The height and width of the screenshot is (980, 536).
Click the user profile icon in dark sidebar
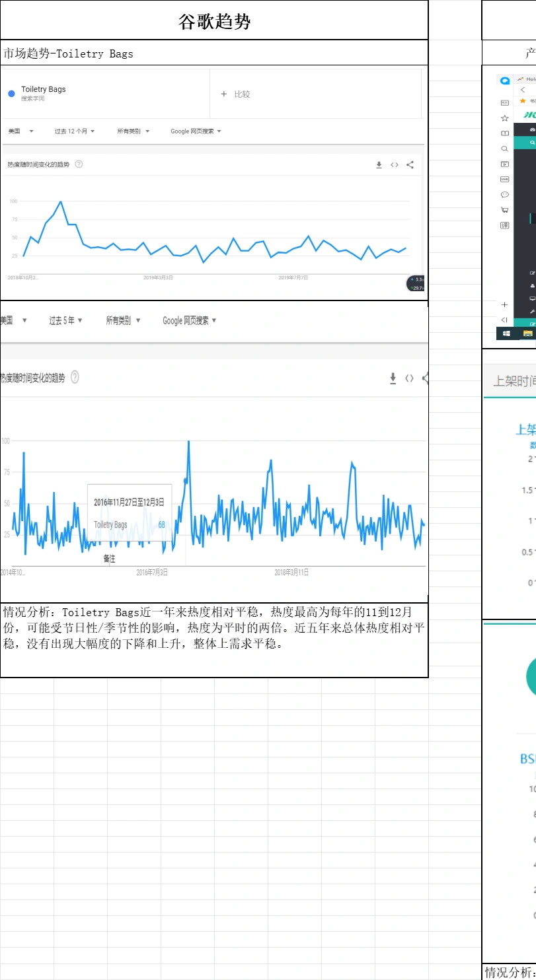[x=532, y=286]
